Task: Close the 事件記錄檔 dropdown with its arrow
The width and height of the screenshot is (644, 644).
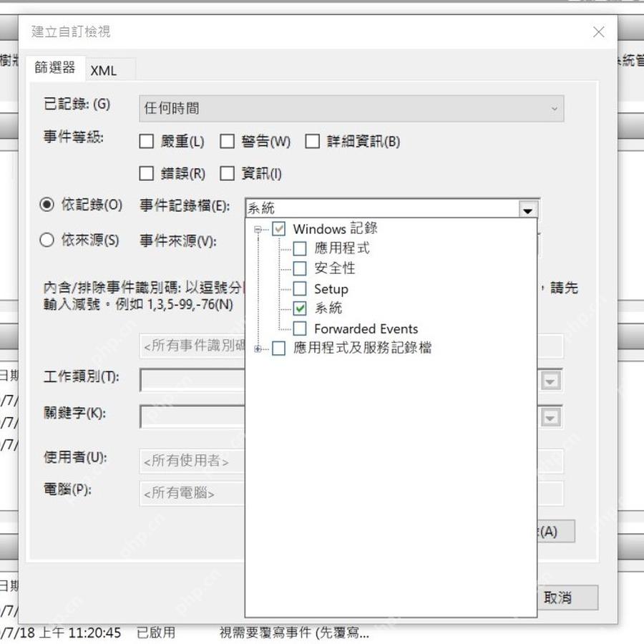Action: [528, 210]
